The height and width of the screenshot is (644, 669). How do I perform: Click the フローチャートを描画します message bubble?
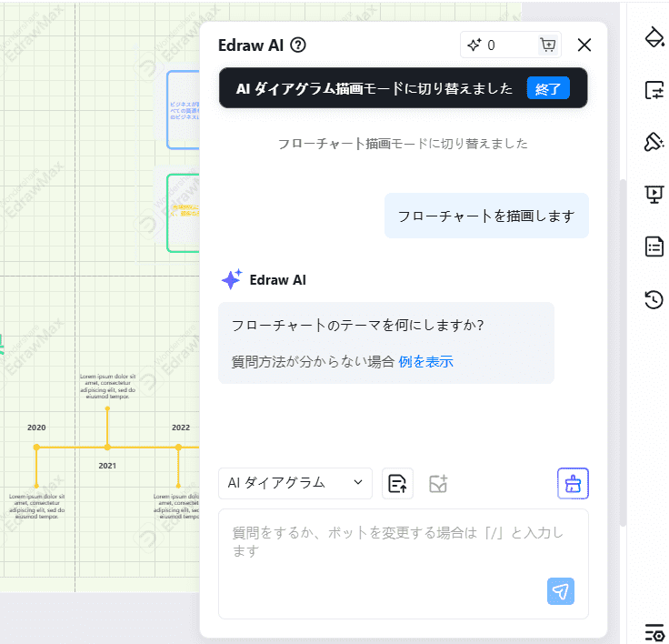486,216
